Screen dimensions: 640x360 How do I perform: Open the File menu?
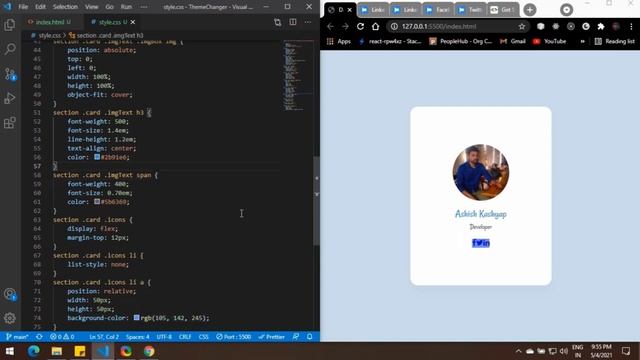pos(23,7)
